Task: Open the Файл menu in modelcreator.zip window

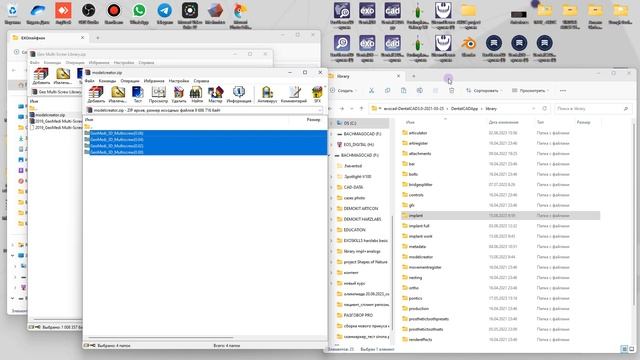Action: [89, 81]
